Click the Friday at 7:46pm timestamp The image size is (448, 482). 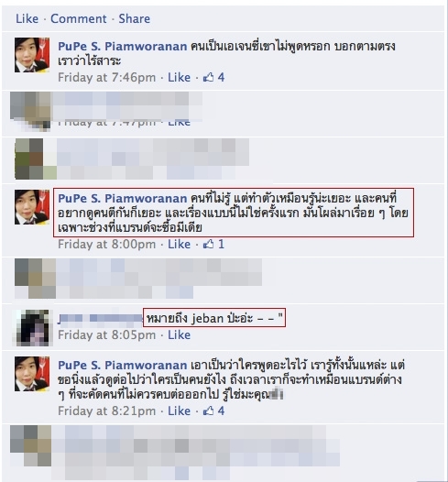click(x=106, y=77)
